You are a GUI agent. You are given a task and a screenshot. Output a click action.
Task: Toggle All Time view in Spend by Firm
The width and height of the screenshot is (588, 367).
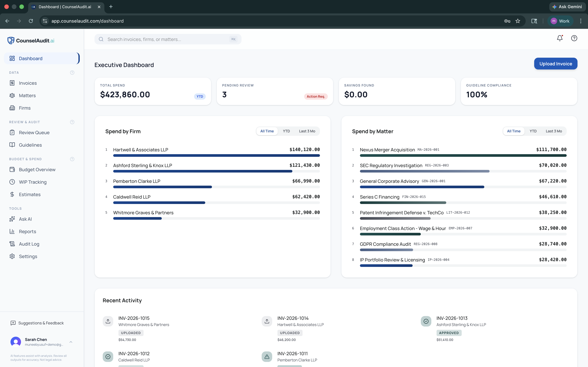tap(267, 131)
